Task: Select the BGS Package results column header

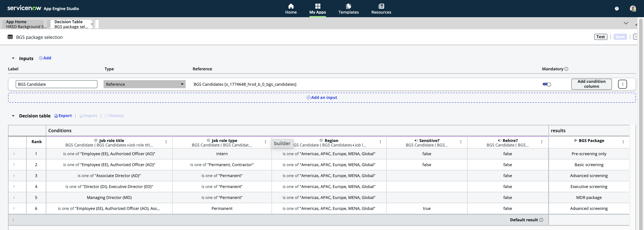Action: (x=589, y=143)
